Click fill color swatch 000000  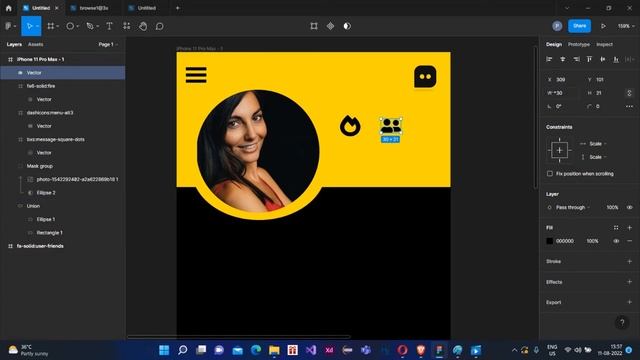550,241
